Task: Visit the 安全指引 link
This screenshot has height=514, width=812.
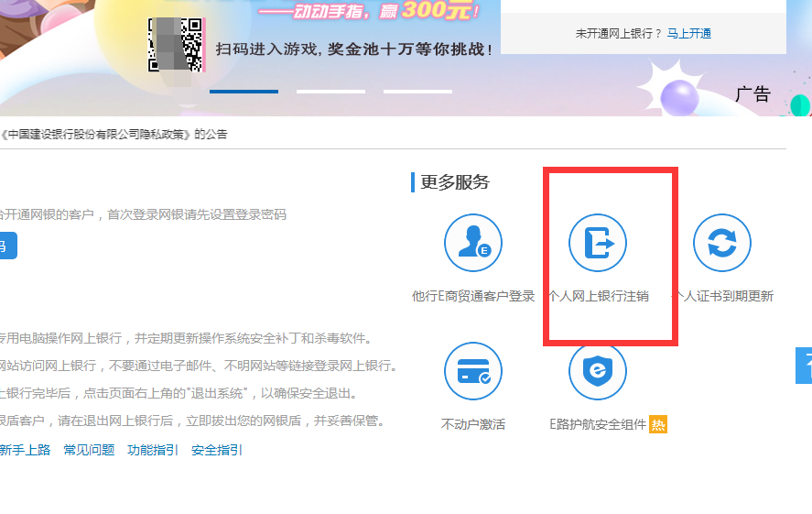Action: [x=217, y=450]
